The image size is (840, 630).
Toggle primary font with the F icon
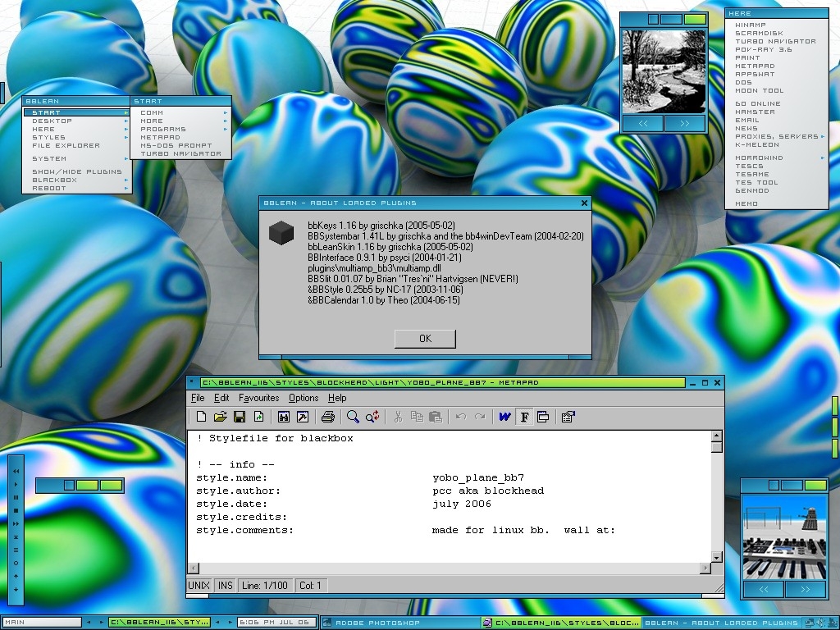tap(524, 417)
